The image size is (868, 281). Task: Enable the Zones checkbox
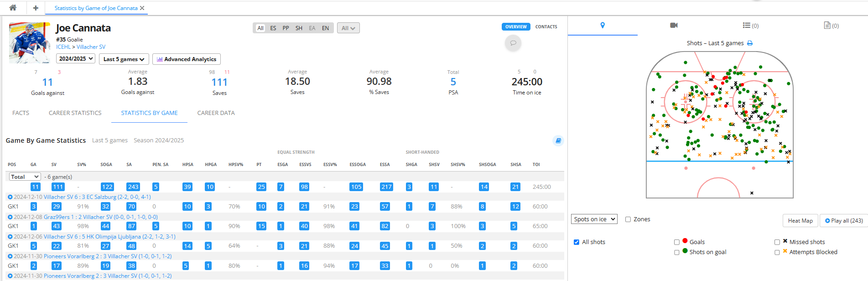(x=628, y=219)
